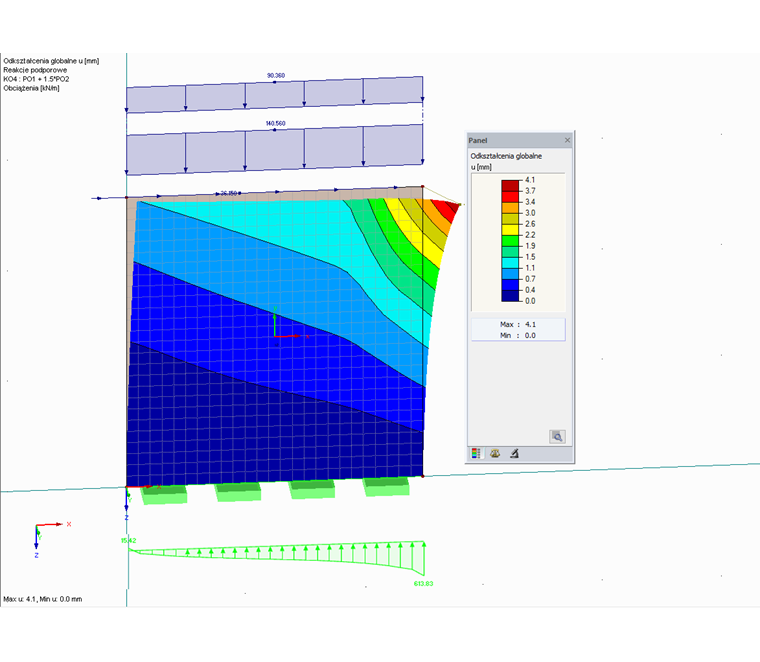The width and height of the screenshot is (760, 662).
Task: Select the bright green 2.2 legend swatch
Action: [510, 241]
